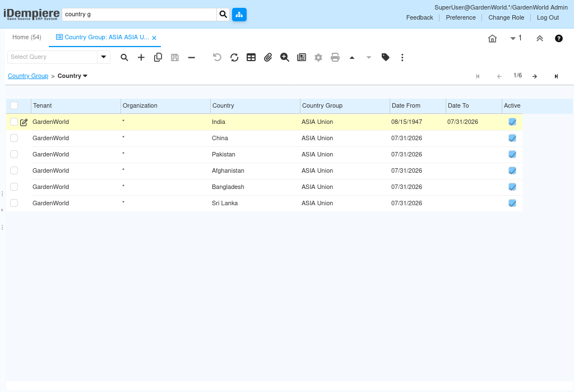
Task: Click the Home house icon
Action: click(x=492, y=39)
